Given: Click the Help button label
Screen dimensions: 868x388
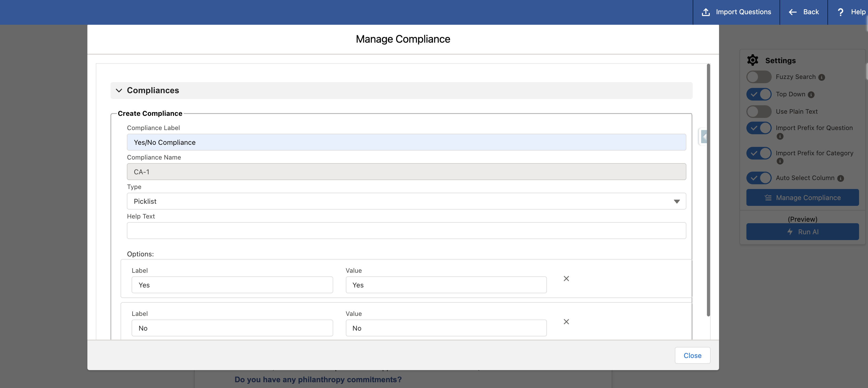Looking at the screenshot, I should pos(858,12).
